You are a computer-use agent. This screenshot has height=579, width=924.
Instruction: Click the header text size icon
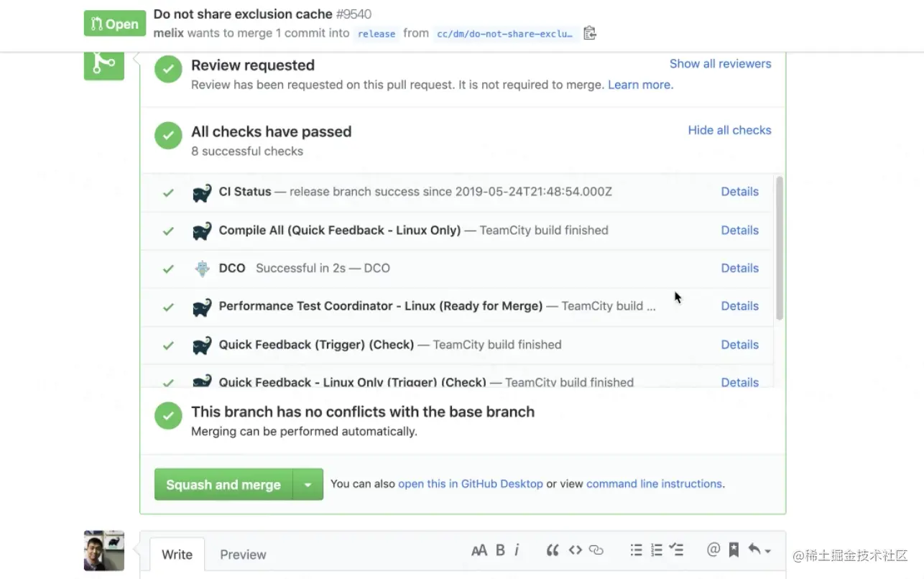pos(479,550)
